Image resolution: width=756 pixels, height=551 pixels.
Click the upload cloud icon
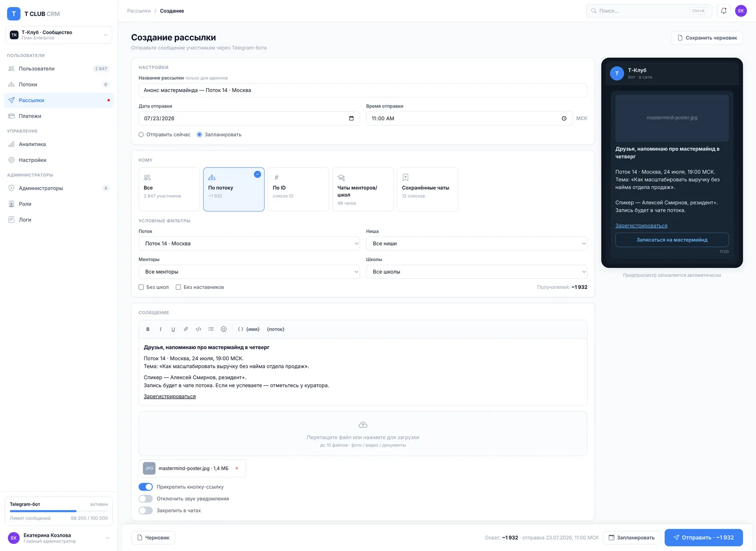click(363, 425)
